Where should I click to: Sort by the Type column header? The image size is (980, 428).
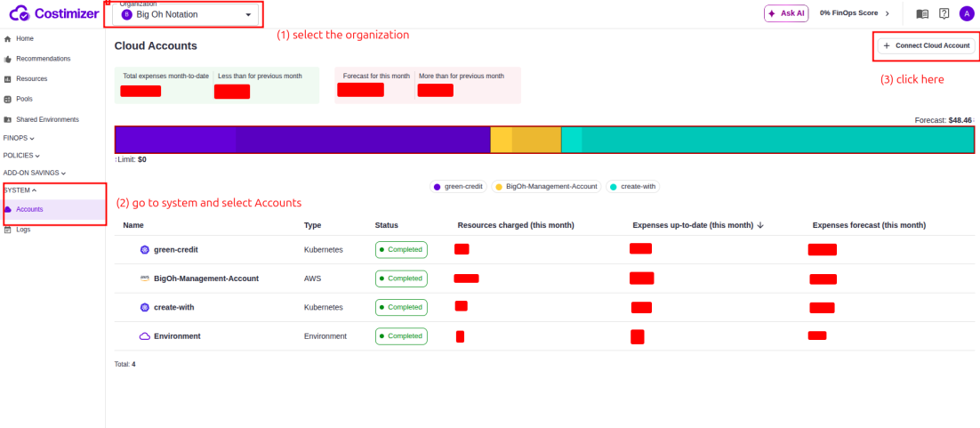tap(312, 225)
